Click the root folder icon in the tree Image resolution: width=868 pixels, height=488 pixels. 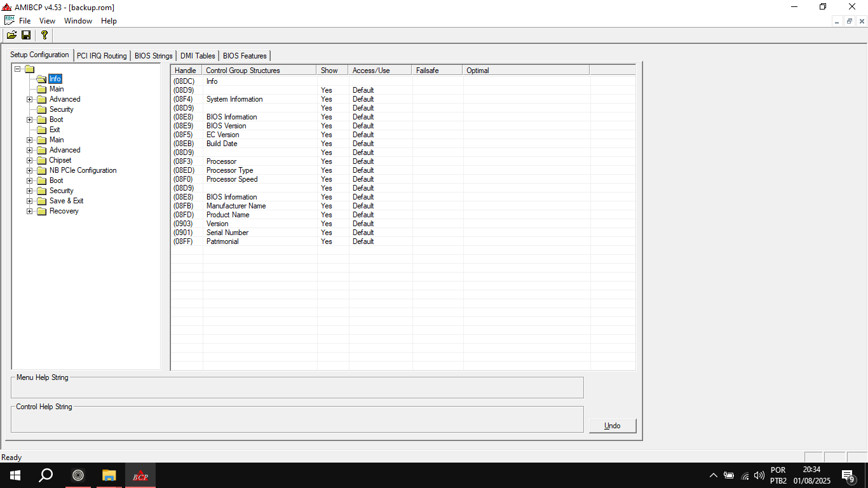[x=29, y=69]
